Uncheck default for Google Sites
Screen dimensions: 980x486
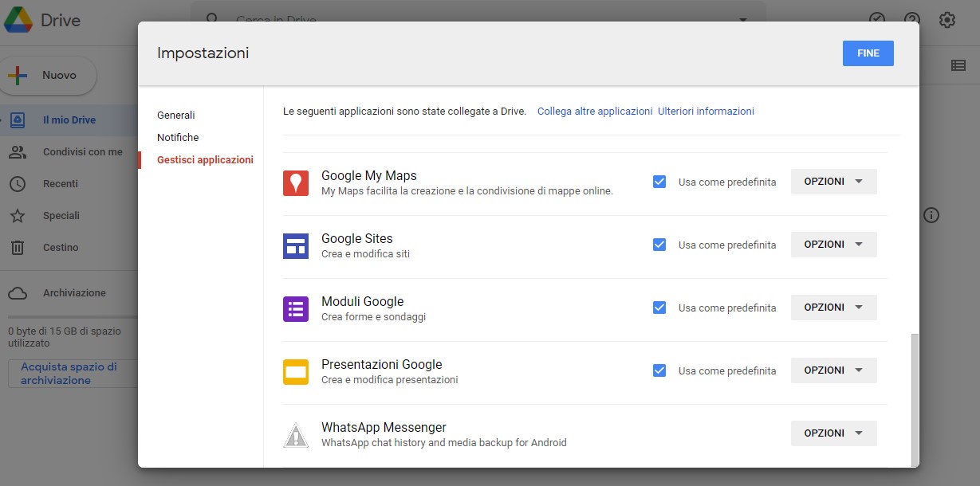pyautogui.click(x=659, y=245)
